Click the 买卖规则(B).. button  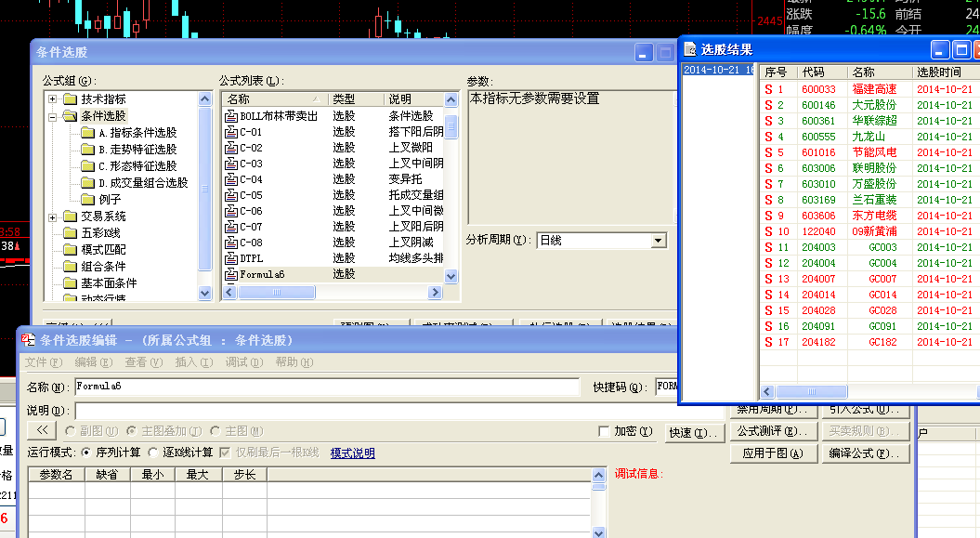[865, 431]
